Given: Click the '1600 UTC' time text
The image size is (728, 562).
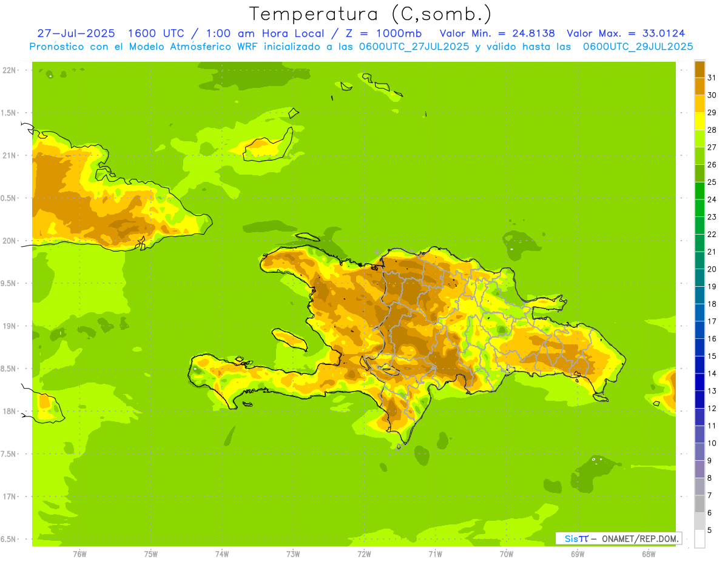Looking at the screenshot, I should 156,33.
